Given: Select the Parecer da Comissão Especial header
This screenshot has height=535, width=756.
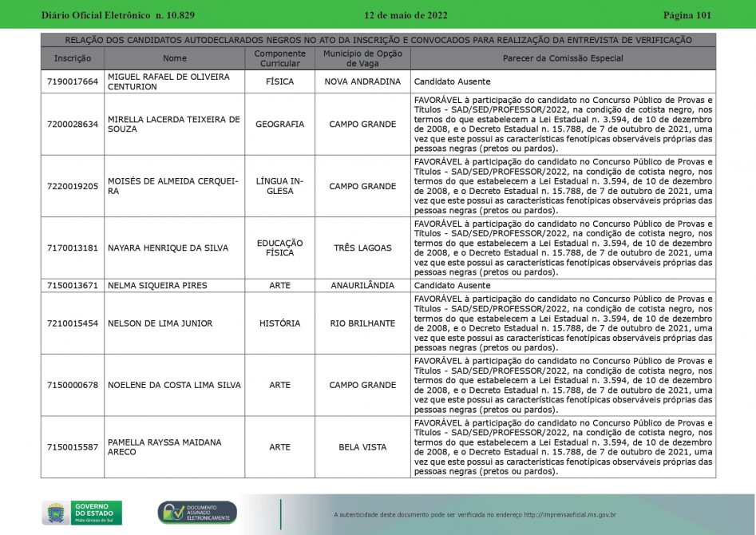Looking at the screenshot, I should [x=563, y=58].
